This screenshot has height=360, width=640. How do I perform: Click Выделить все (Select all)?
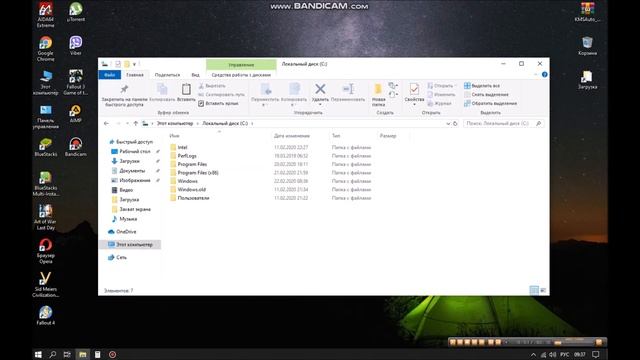click(482, 86)
